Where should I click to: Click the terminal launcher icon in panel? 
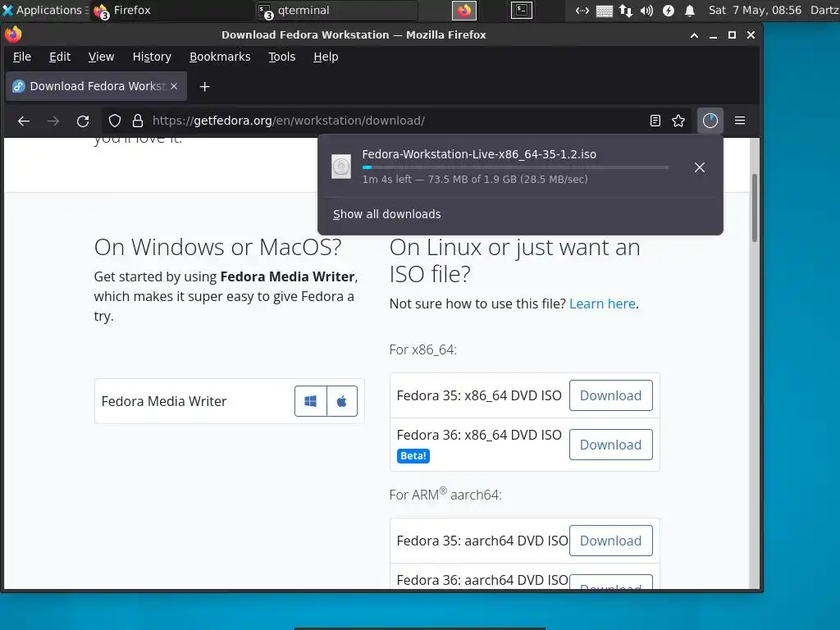pos(521,10)
